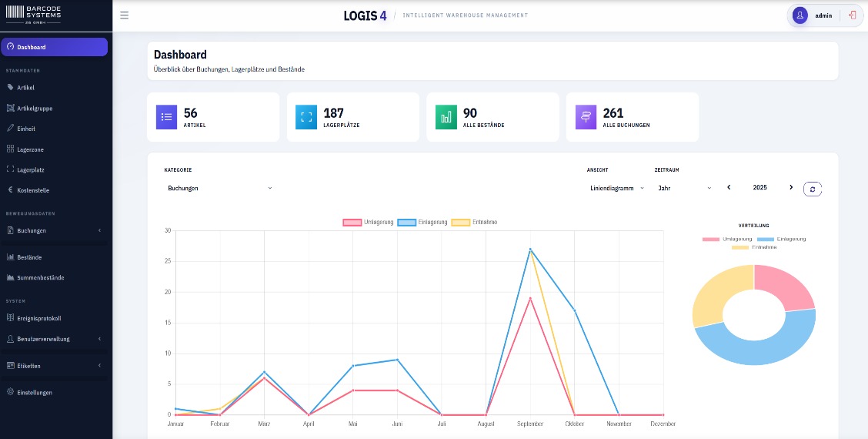The image size is (868, 439).
Task: Click the Bestände bar chart icon
Action: [x=10, y=257]
